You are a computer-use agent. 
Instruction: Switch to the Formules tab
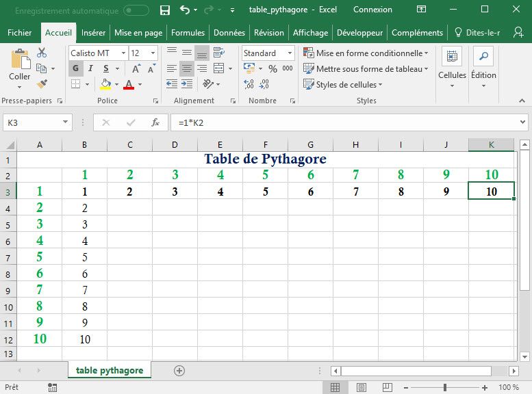pyautogui.click(x=188, y=33)
